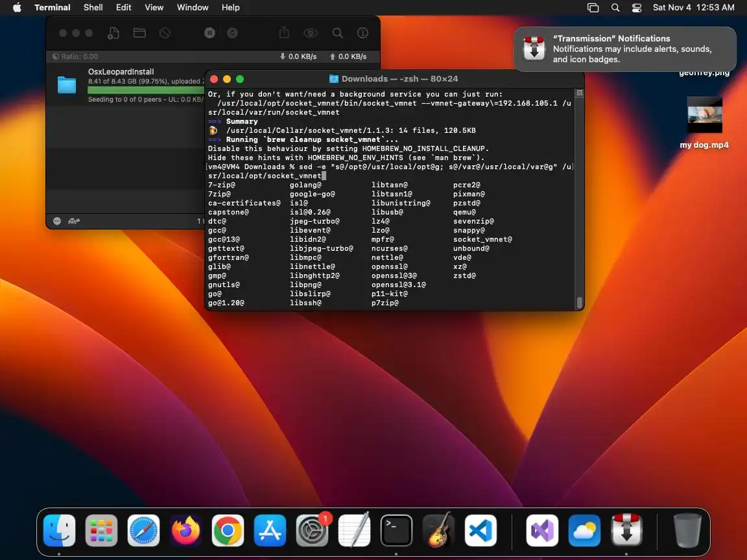Open the Trash from the Dock
This screenshot has height=560, width=747.
(x=687, y=530)
